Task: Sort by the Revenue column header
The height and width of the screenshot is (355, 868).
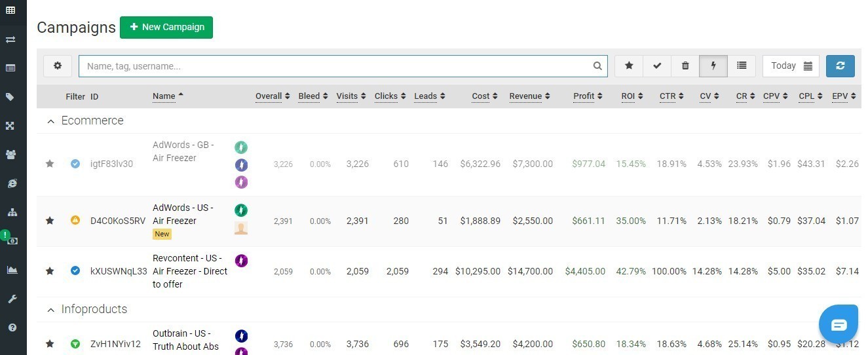Action: [529, 96]
